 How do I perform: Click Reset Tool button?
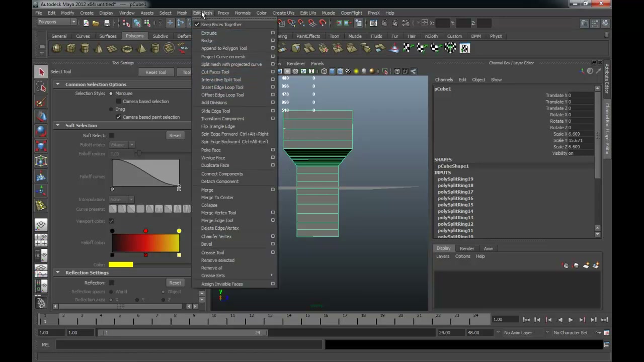[155, 72]
